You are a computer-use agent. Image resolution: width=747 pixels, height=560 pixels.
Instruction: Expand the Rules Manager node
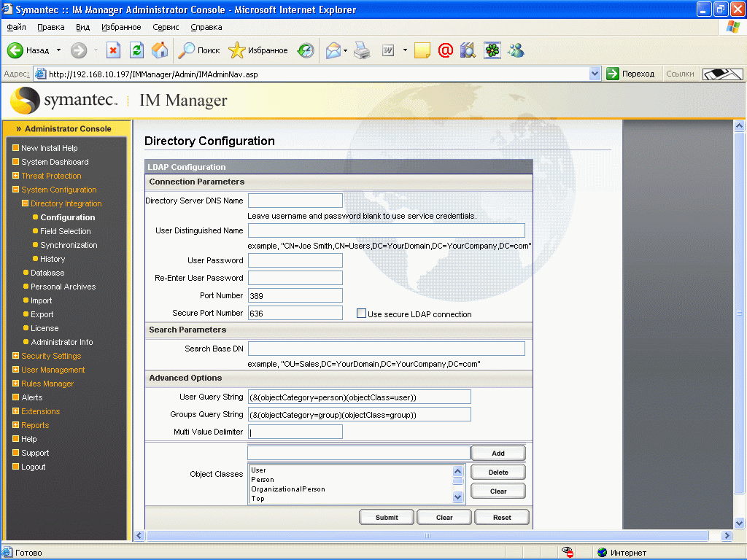click(x=15, y=383)
